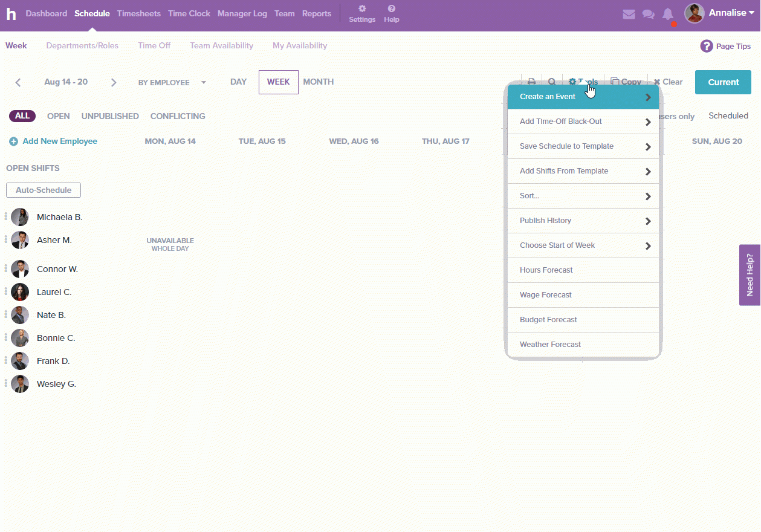Click Wesley G.'s avatar

[x=20, y=384]
